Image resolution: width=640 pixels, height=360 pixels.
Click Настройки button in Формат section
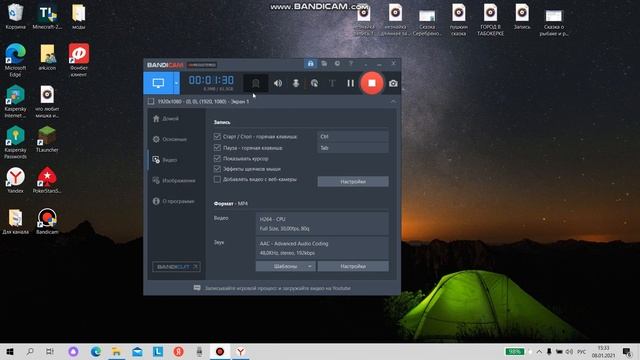(353, 266)
